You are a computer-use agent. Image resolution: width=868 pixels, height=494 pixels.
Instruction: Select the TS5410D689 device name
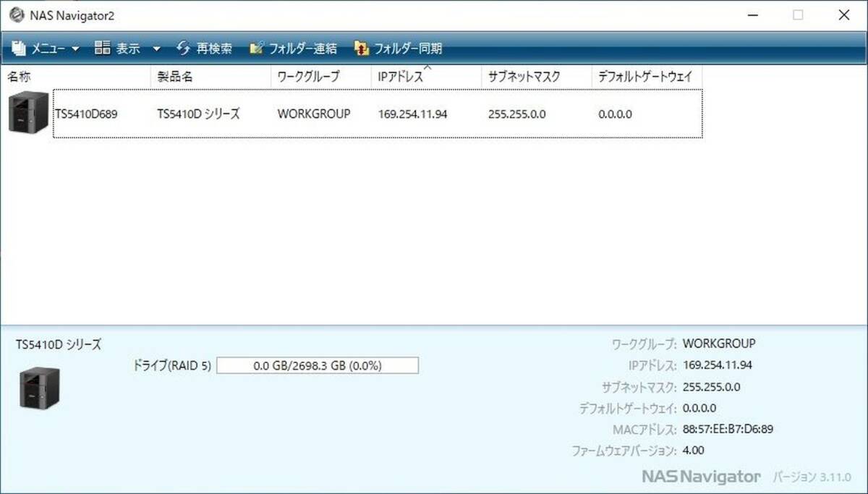pos(86,114)
